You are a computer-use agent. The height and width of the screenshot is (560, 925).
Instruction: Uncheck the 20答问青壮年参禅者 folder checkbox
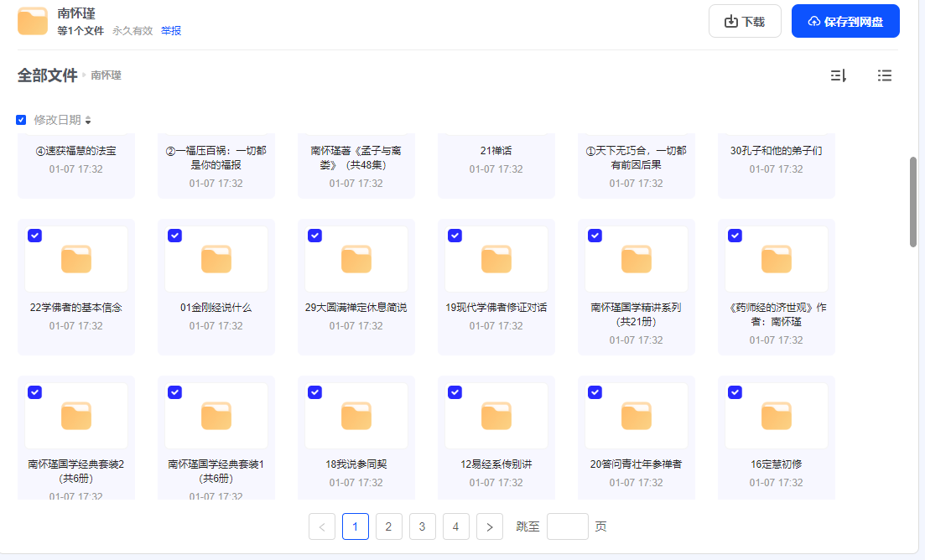point(595,392)
